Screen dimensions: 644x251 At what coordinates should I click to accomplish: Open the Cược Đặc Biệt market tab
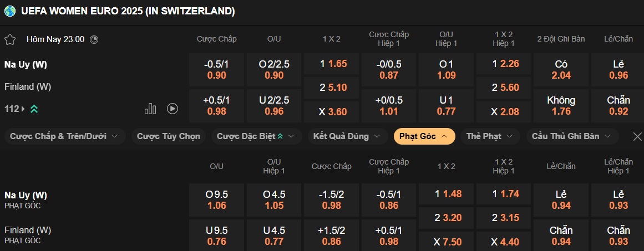pyautogui.click(x=255, y=136)
